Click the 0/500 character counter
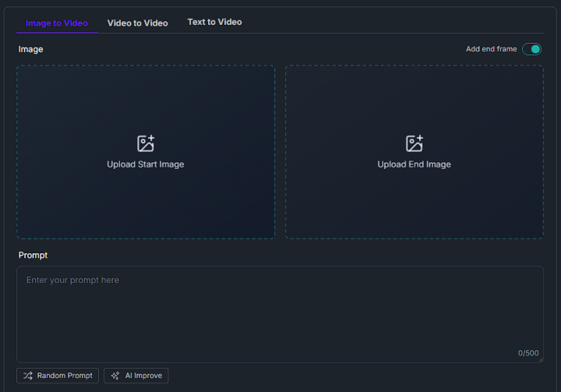Viewport: 561px width, 392px height. [528, 353]
